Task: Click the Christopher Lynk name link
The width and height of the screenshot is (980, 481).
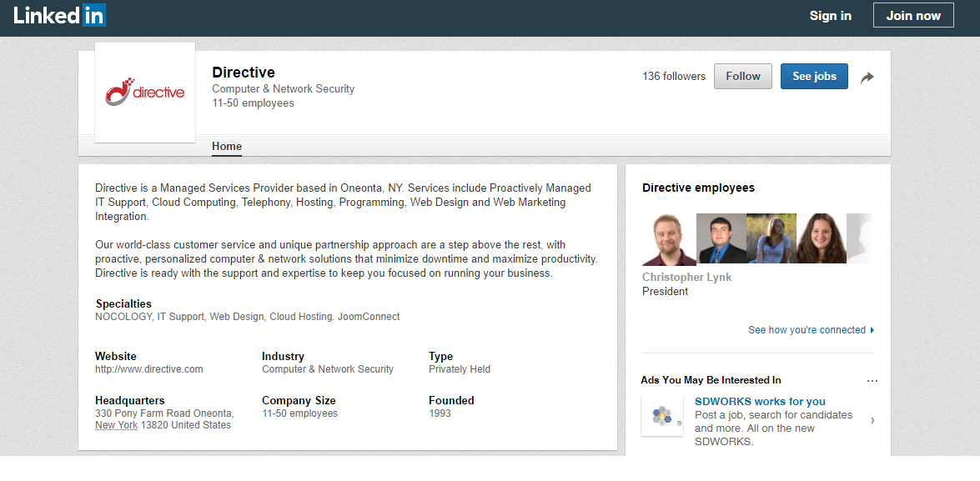Action: click(686, 278)
